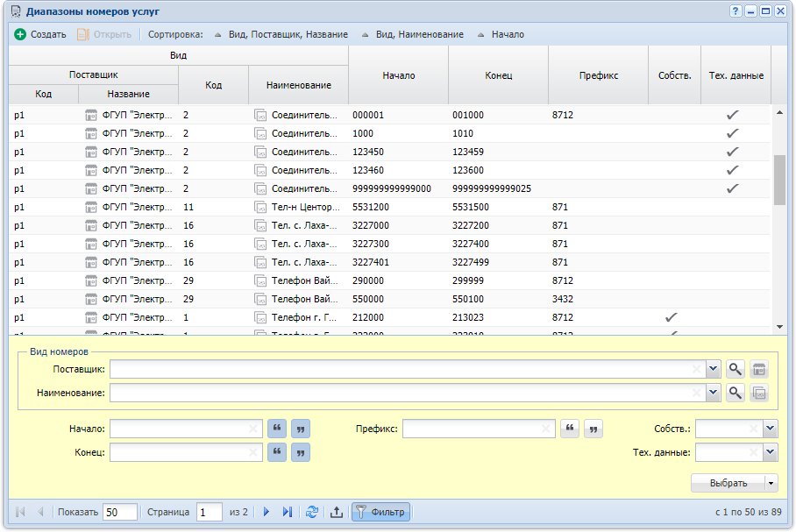The height and width of the screenshot is (532, 796).
Task: Click the Тех. данные column header
Action: coord(736,75)
